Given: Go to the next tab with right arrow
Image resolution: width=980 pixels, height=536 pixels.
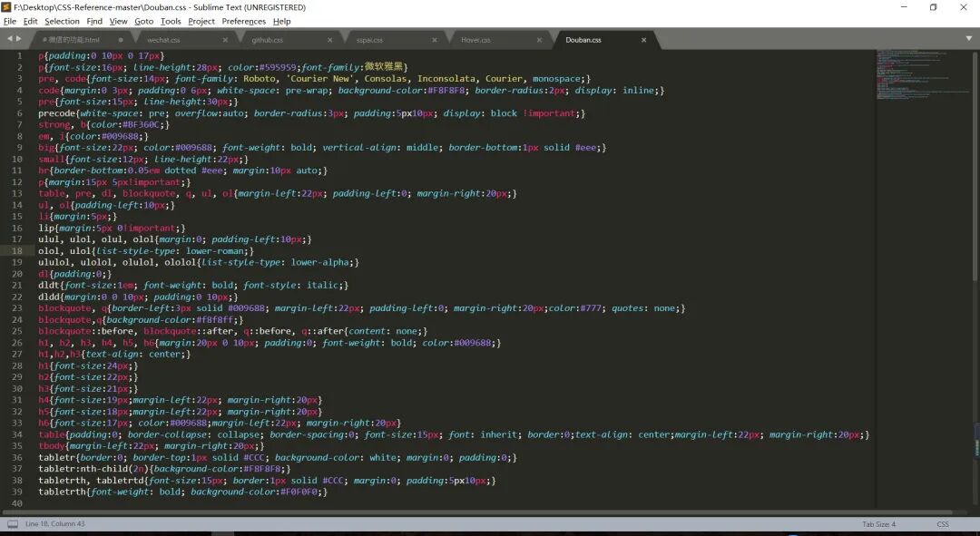Looking at the screenshot, I should 18,39.
